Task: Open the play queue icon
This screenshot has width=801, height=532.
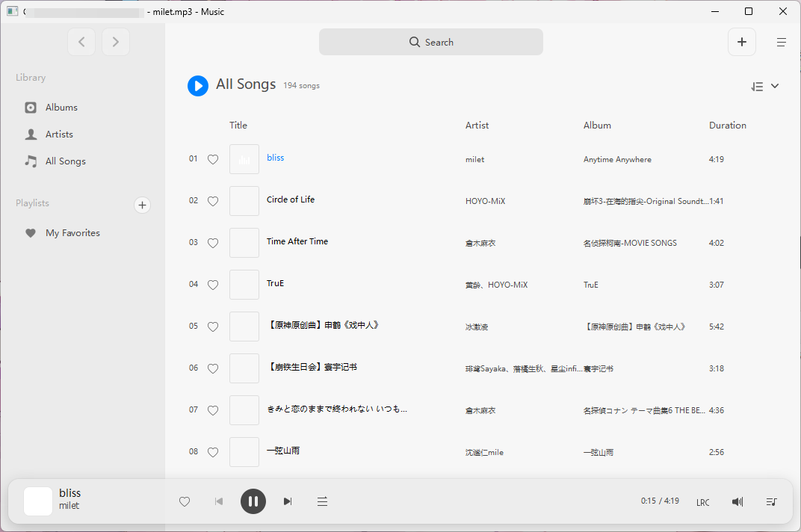Action: [771, 502]
